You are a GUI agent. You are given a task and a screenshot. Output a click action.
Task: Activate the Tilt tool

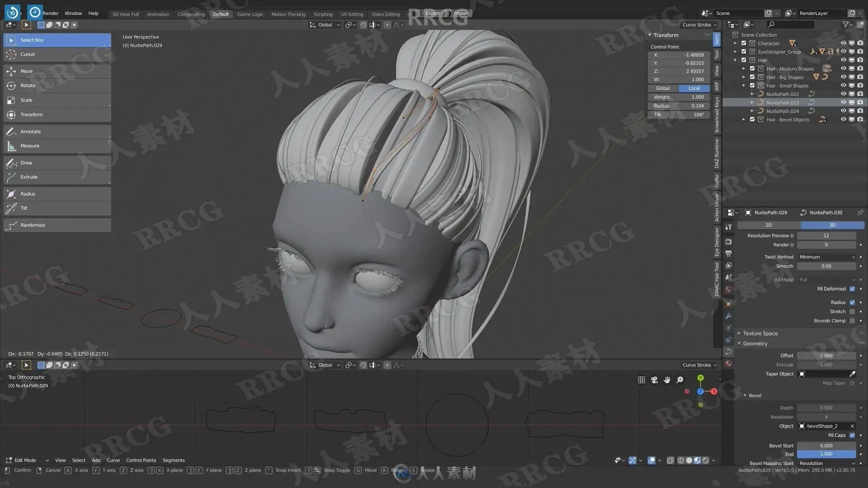24,208
